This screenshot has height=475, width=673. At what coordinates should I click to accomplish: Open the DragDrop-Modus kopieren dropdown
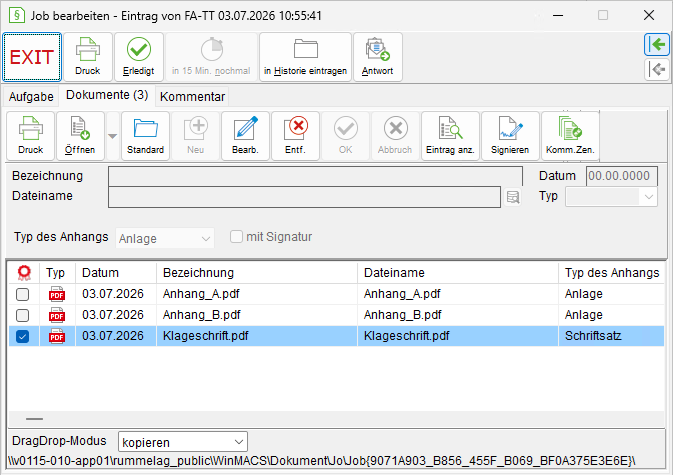click(183, 442)
